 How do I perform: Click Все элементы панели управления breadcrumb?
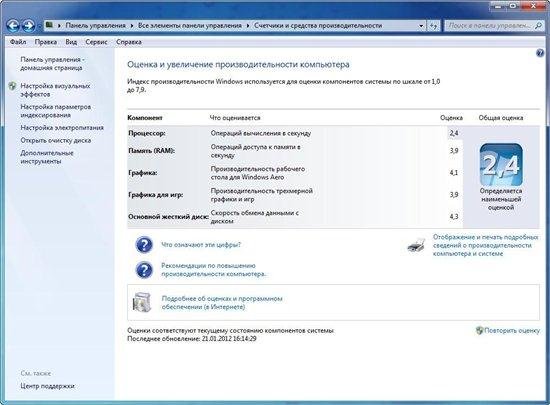click(190, 26)
